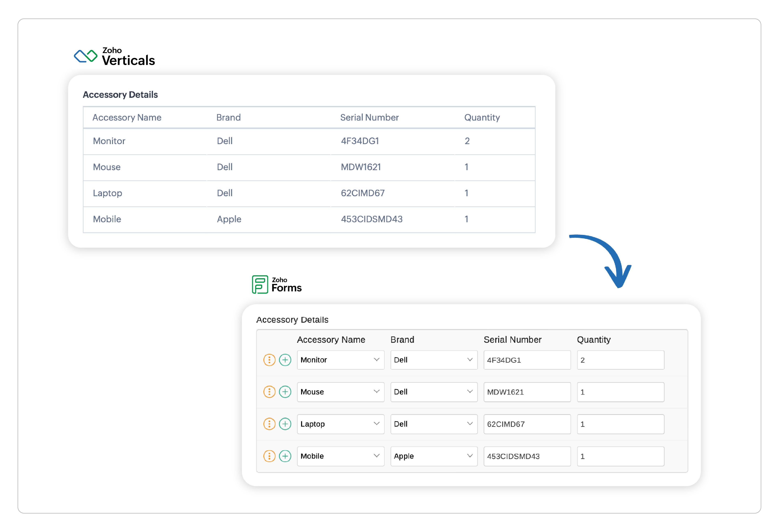Open the row options menu beside Monitor
The height and width of the screenshot is (532, 779).
pyautogui.click(x=269, y=360)
